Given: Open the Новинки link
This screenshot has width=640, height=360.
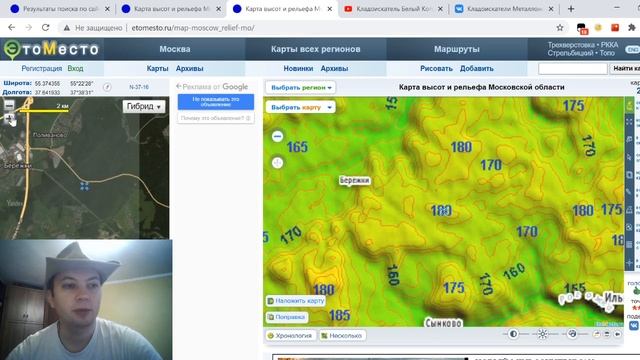Looking at the screenshot, I should pos(298,69).
